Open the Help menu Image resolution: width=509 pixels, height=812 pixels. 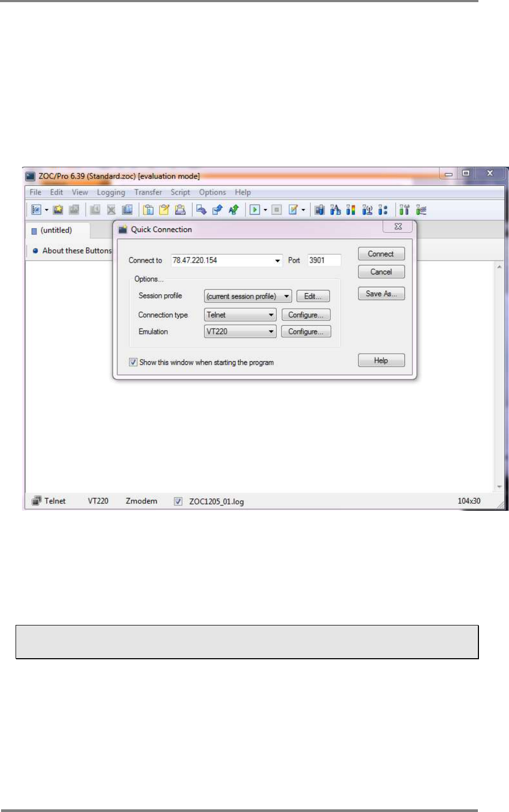[243, 192]
